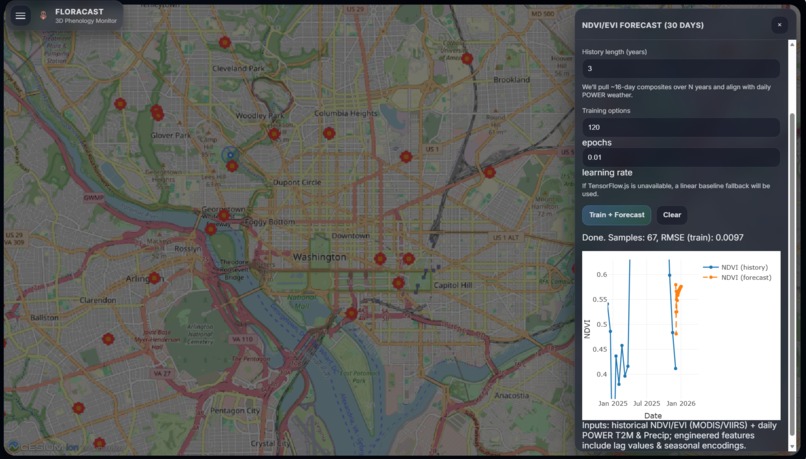
Task: Click the flower marker at Woodley Park
Action: point(274,134)
